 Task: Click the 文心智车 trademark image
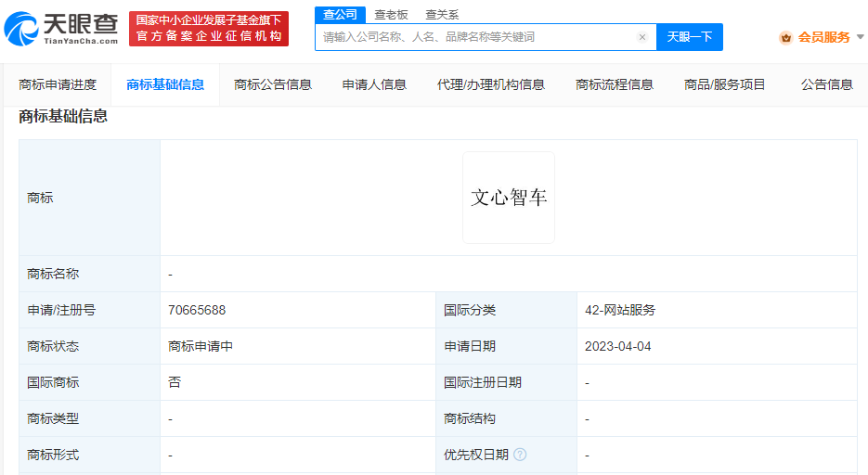coord(509,198)
